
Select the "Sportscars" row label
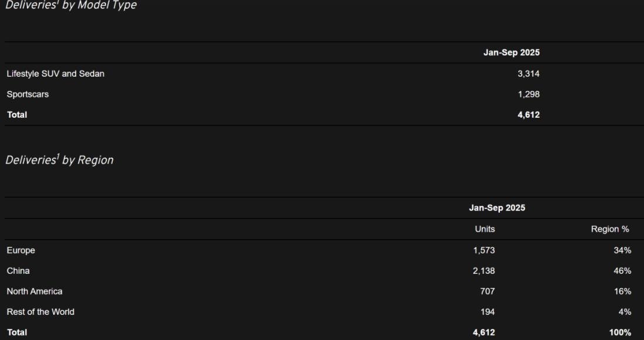point(28,94)
